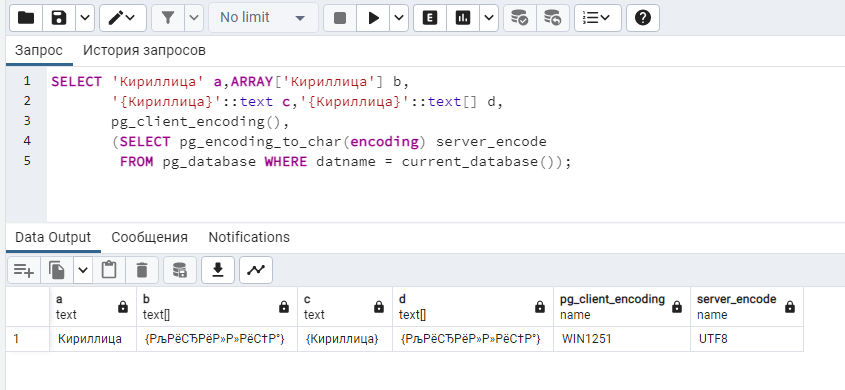Save the query file

59,18
